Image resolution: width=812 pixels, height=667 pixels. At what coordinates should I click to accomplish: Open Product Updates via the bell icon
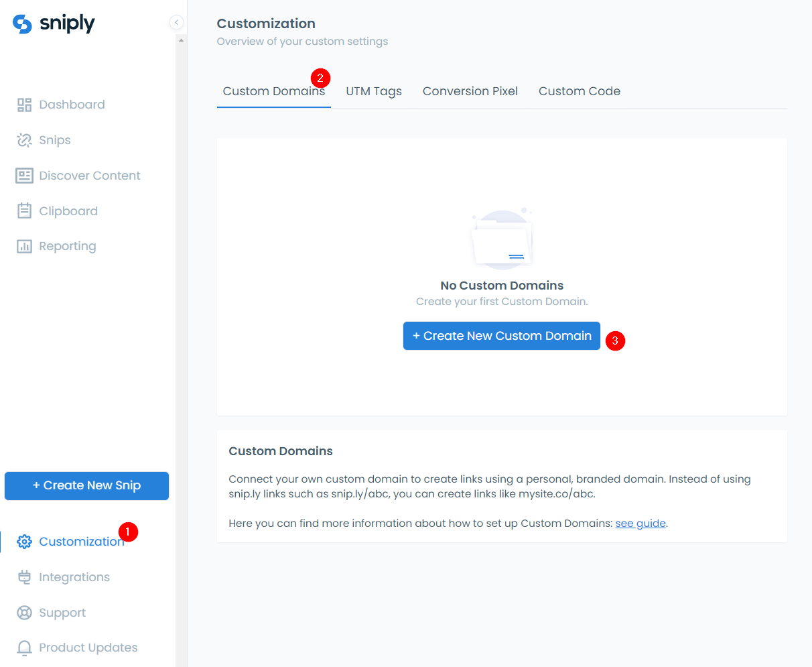pyautogui.click(x=23, y=647)
